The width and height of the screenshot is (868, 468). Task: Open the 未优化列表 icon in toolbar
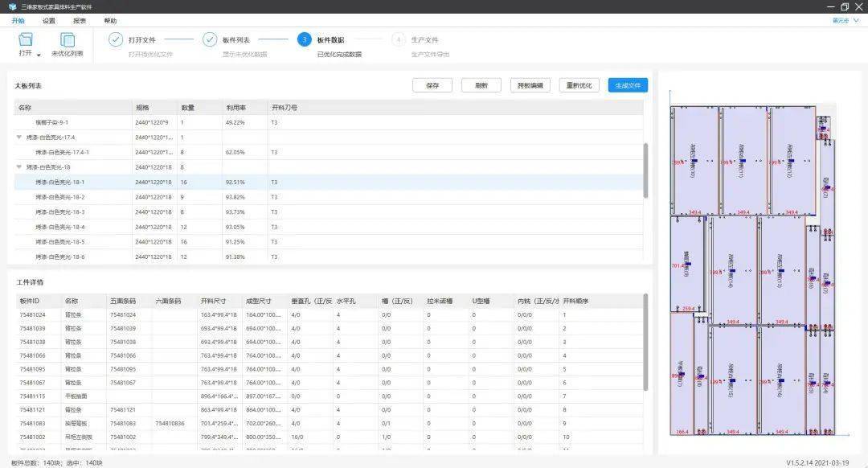67,40
